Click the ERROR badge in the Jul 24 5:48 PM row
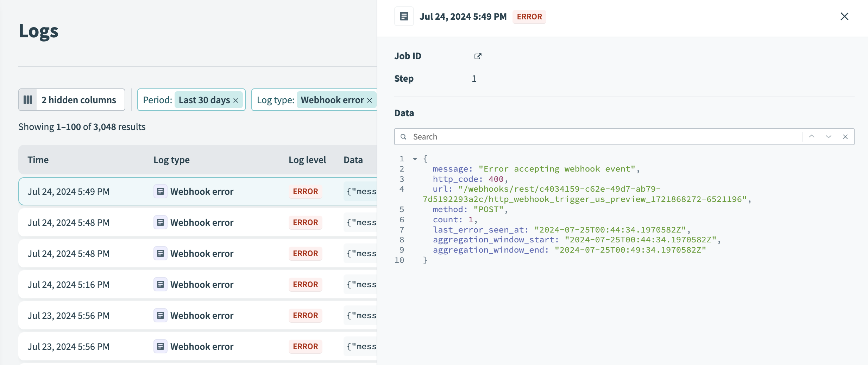 coord(305,222)
